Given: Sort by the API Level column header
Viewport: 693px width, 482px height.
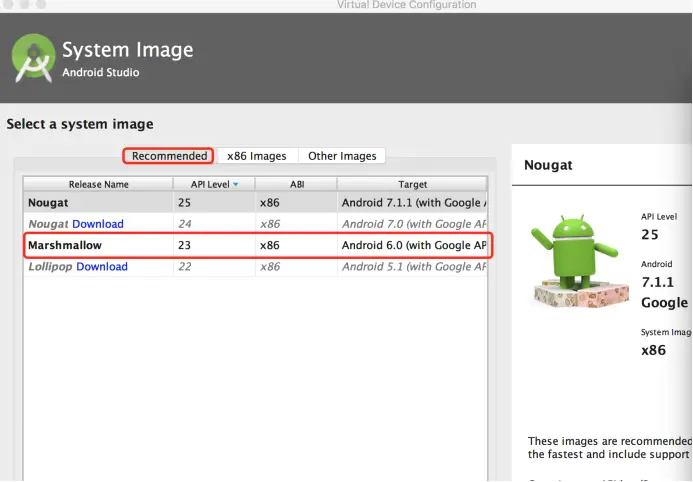Looking at the screenshot, I should point(214,184).
